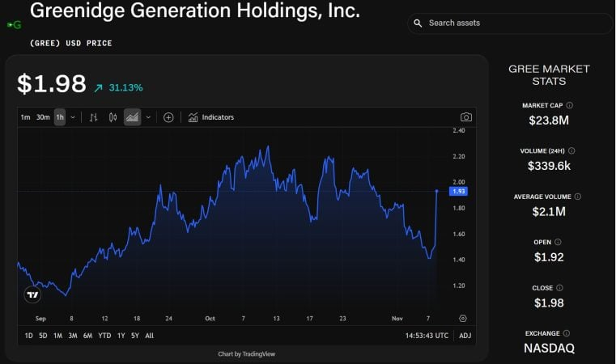
Task: Switch to candlestick chart style
Action: tap(113, 117)
